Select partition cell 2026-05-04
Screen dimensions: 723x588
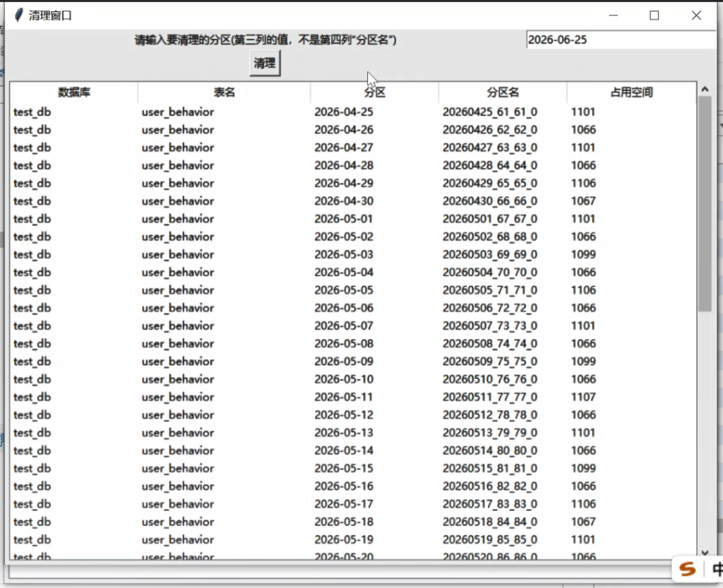(344, 272)
